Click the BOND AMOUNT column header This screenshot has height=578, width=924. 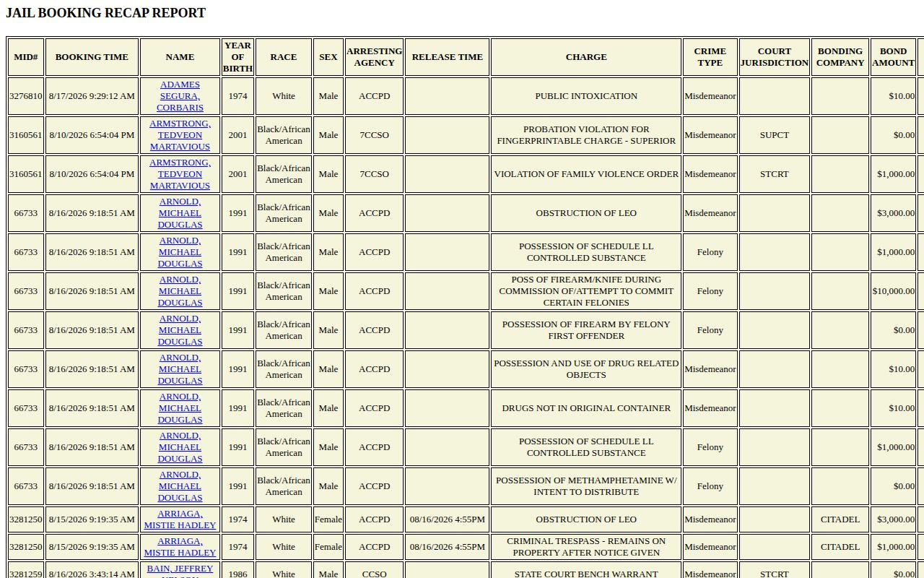[893, 57]
